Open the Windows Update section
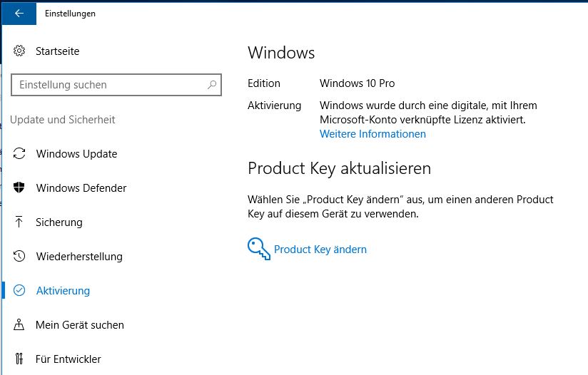Screen dimensions: 588x375 pyautogui.click(x=76, y=154)
